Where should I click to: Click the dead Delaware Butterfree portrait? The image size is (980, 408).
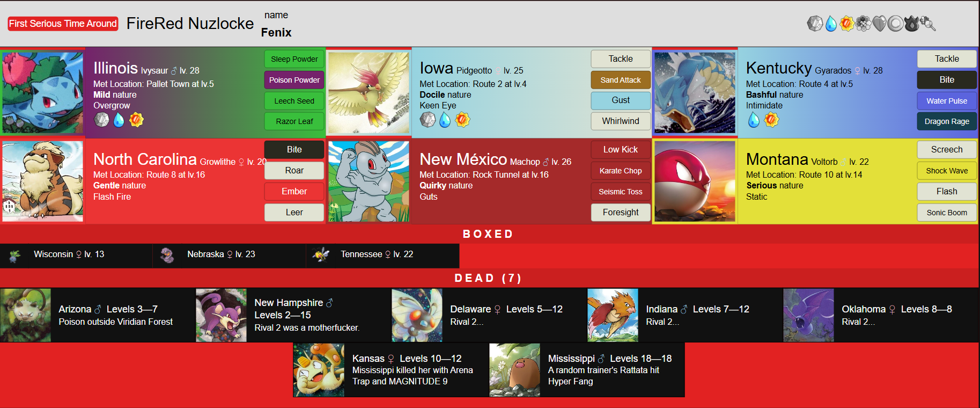[x=417, y=315]
